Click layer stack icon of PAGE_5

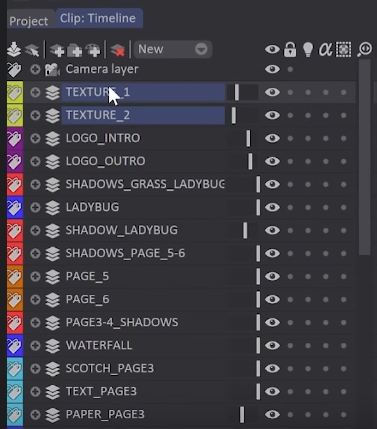pyautogui.click(x=52, y=276)
